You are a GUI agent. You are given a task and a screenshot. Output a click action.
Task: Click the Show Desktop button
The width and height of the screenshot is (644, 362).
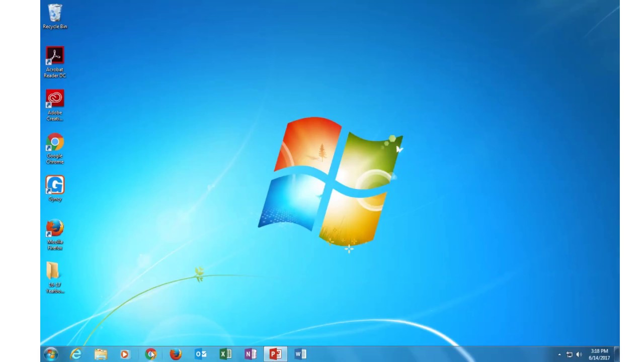tap(617, 354)
